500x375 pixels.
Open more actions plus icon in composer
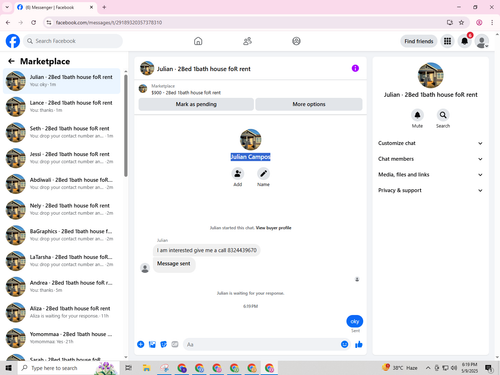pyautogui.click(x=141, y=344)
